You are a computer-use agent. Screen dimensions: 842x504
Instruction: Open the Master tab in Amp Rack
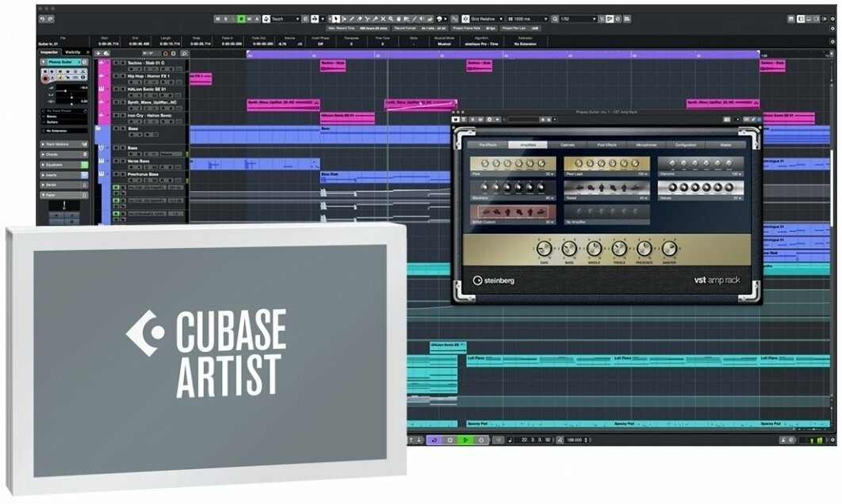pos(726,145)
